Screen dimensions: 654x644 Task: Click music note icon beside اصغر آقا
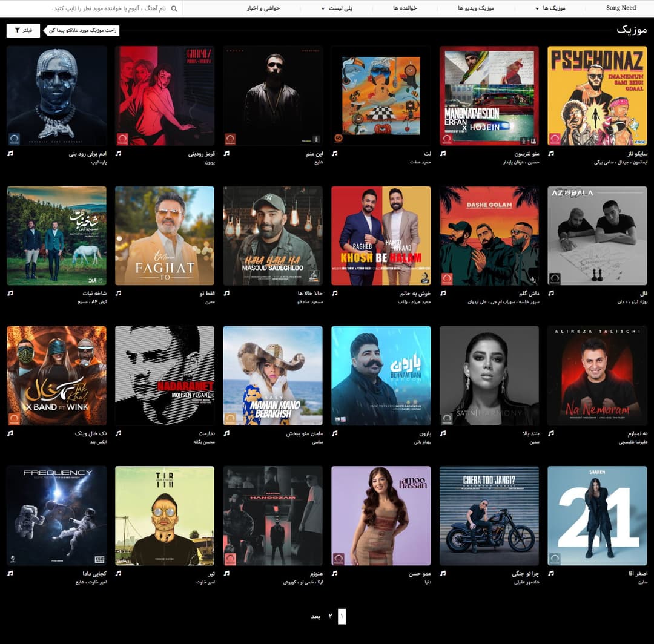pos(551,573)
